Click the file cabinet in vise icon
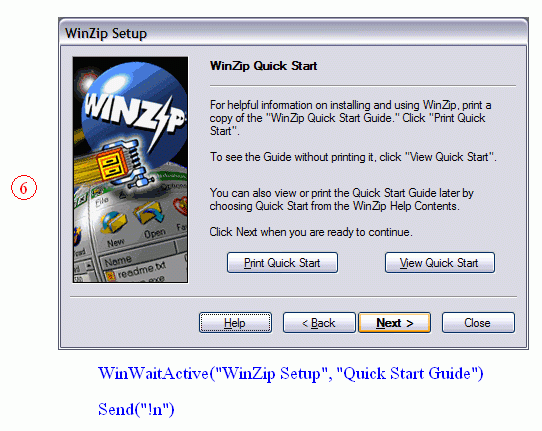This screenshot has height=431, width=542. coord(119,164)
